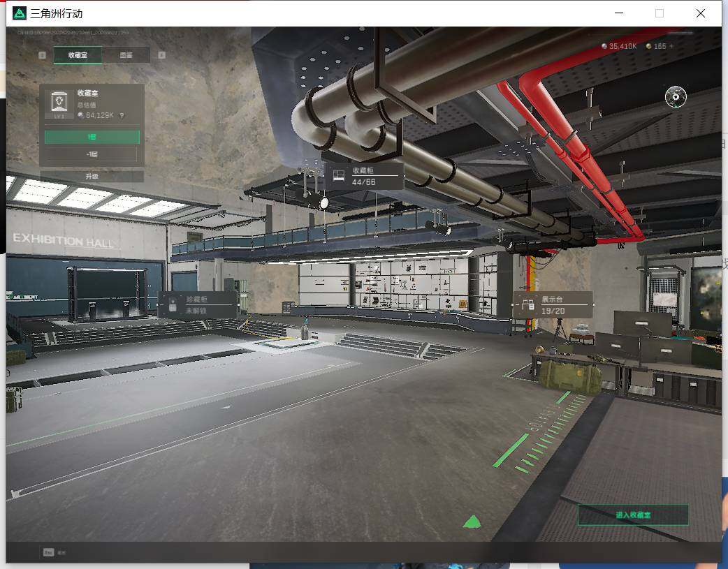Click the 升级 upgrade button
This screenshot has width=728, height=569.
[x=92, y=177]
